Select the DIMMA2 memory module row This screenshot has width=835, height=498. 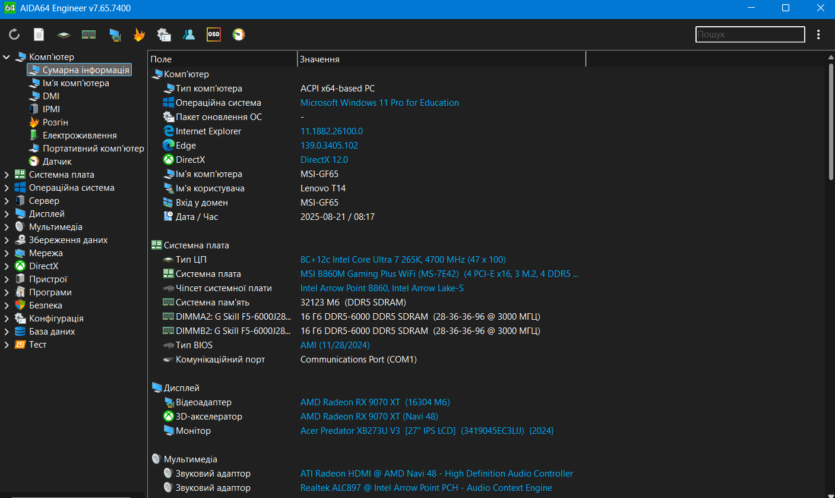(367, 316)
